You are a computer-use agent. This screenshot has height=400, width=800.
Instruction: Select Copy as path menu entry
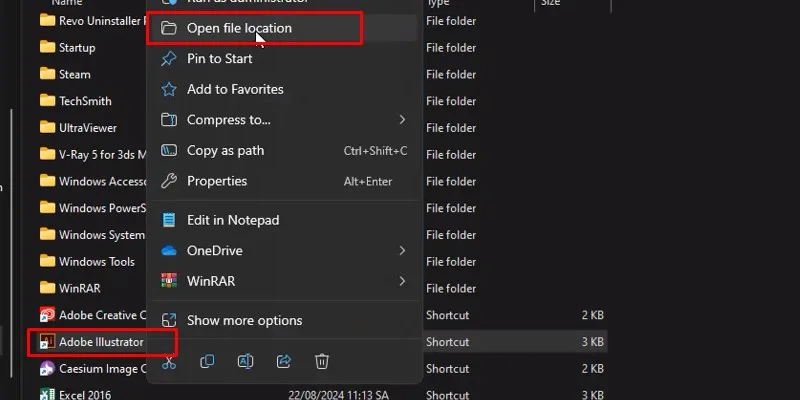[283, 151]
